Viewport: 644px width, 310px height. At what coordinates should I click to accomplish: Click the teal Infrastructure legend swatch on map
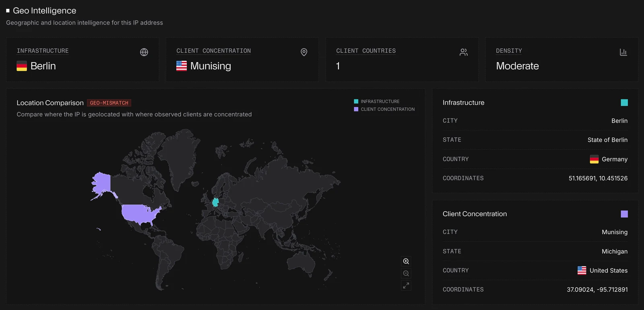(356, 101)
